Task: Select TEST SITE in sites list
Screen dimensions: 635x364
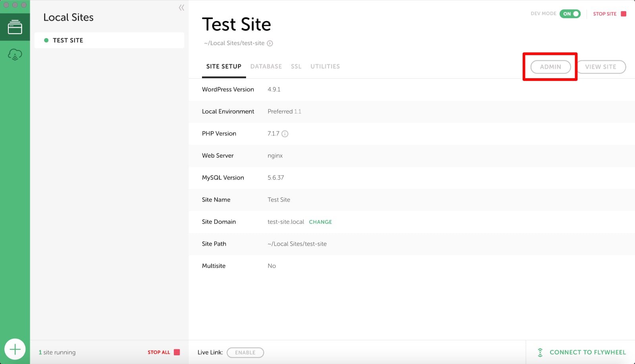Action: [109, 40]
